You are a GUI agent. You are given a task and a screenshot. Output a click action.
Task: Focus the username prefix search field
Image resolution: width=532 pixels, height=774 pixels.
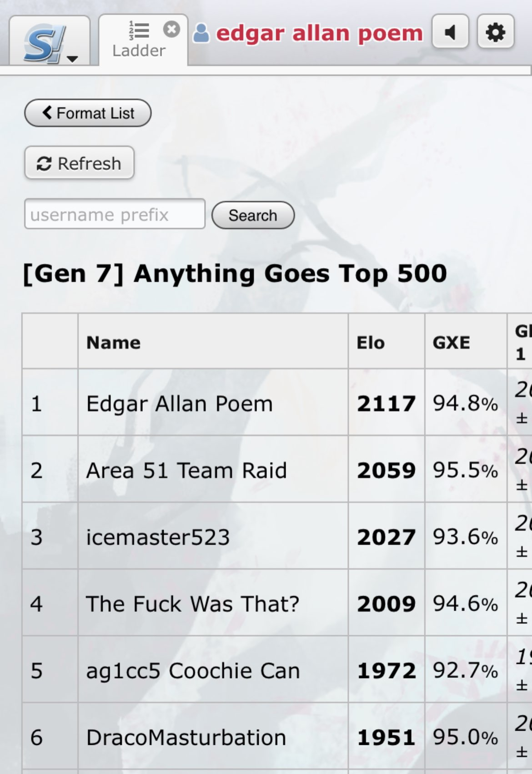(115, 214)
